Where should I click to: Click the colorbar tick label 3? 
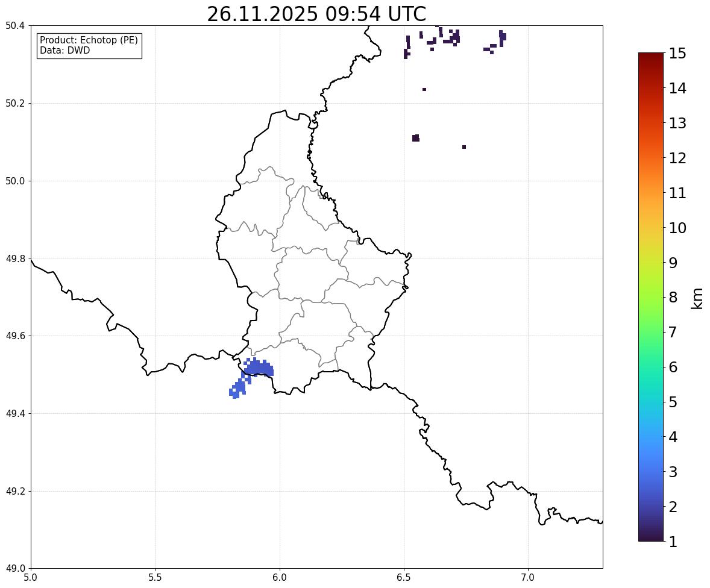point(673,472)
